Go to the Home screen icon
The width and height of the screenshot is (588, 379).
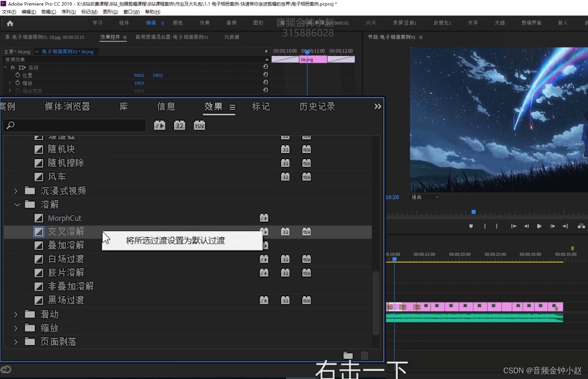tap(10, 23)
